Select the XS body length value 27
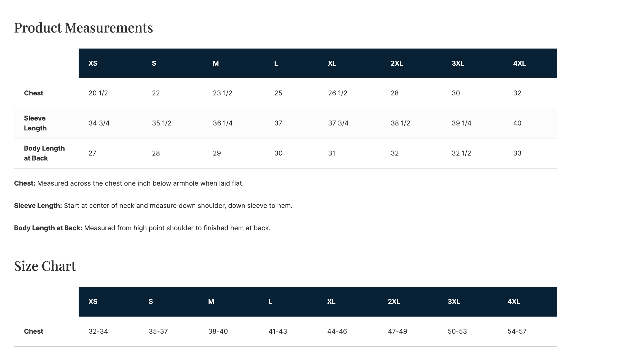Screen dimensions: 635x364 tap(92, 153)
